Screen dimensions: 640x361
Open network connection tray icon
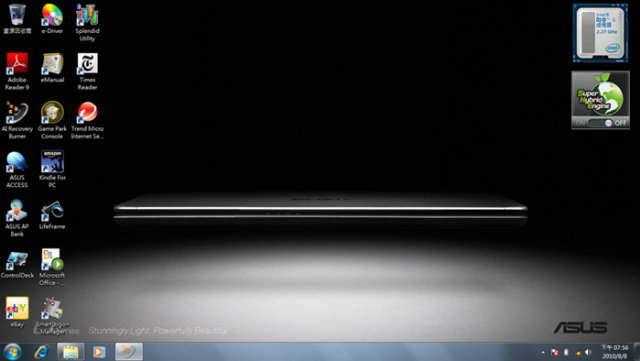point(578,352)
